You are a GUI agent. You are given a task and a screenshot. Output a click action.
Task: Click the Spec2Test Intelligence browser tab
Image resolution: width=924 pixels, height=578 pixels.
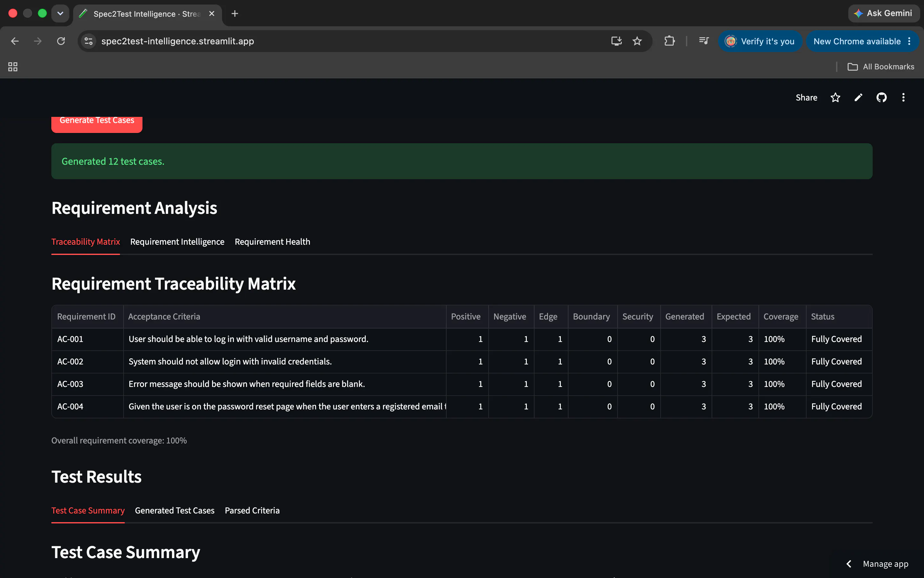click(147, 14)
